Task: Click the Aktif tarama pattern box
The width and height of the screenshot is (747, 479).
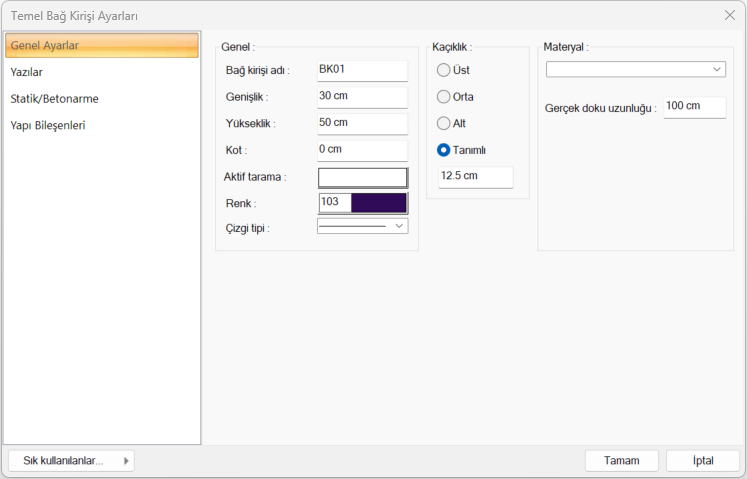Action: click(362, 177)
